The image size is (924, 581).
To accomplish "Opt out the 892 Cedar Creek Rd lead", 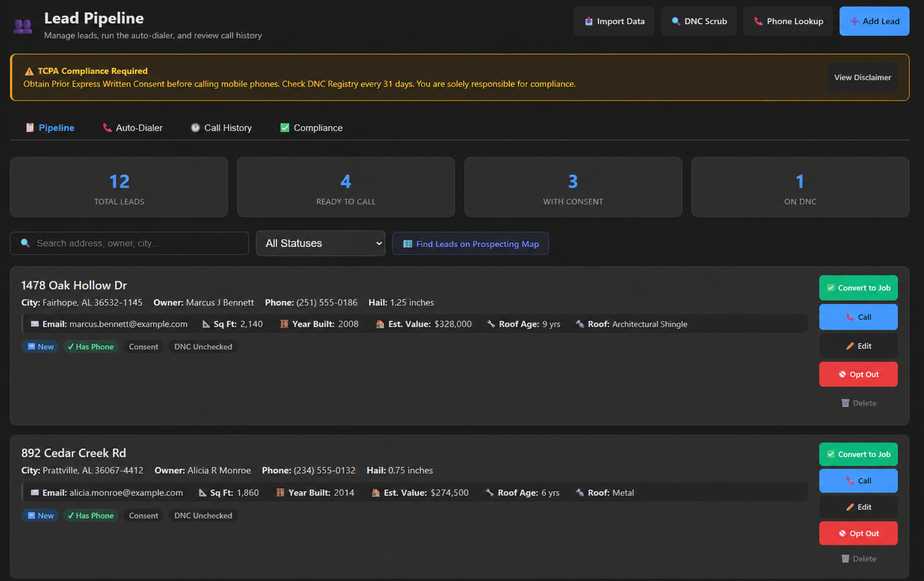I will pyautogui.click(x=858, y=533).
